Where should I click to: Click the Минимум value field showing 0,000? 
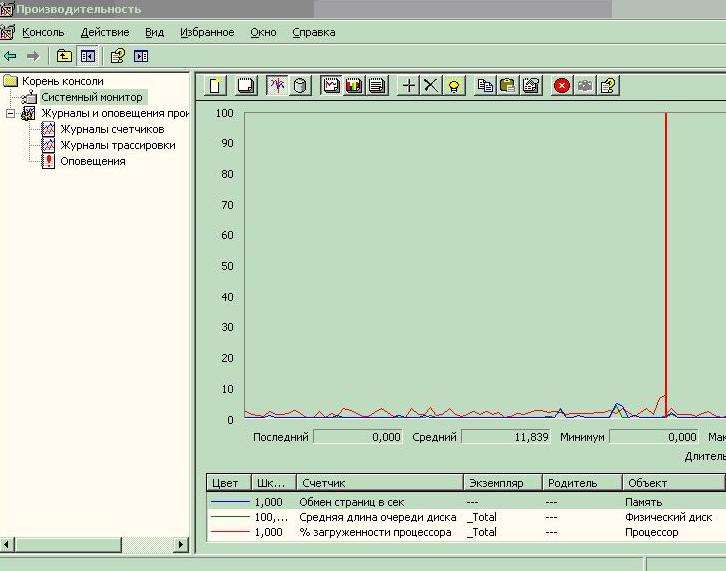pos(654,437)
